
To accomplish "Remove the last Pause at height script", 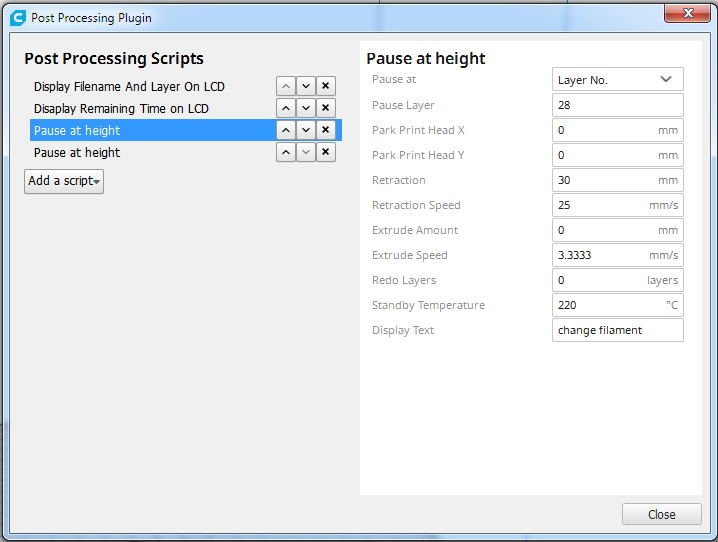I will click(x=325, y=152).
